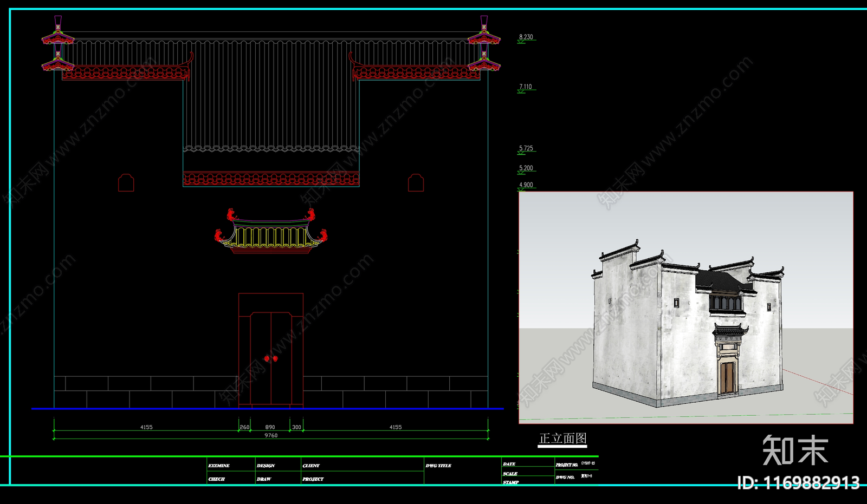This screenshot has width=867, height=504.
Task: Select the 5.725 elevation label
Action: [526, 148]
